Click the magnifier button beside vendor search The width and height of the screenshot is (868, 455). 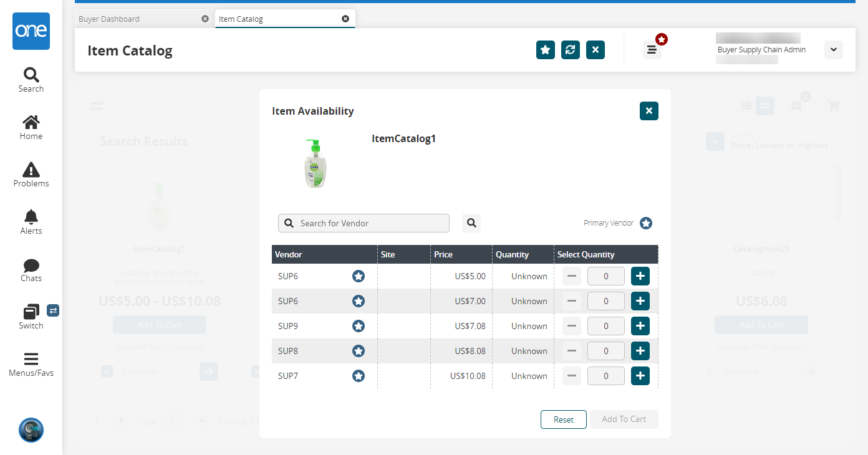tap(471, 223)
